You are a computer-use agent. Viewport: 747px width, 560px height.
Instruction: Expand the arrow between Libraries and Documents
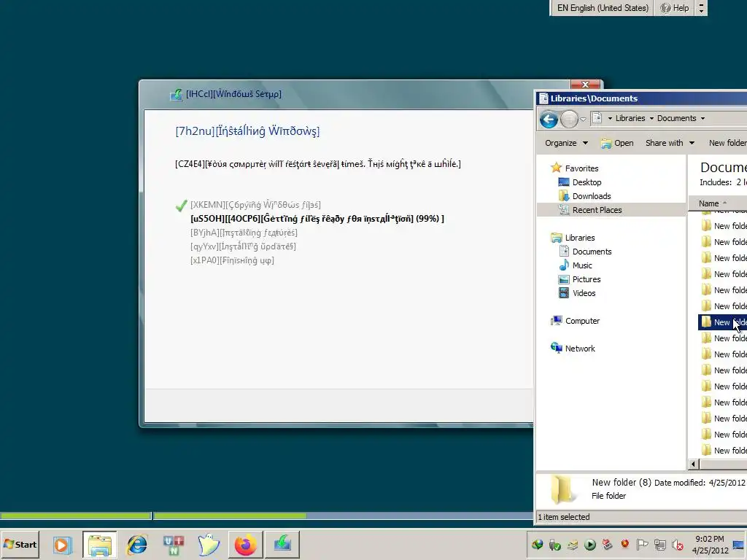coord(651,119)
